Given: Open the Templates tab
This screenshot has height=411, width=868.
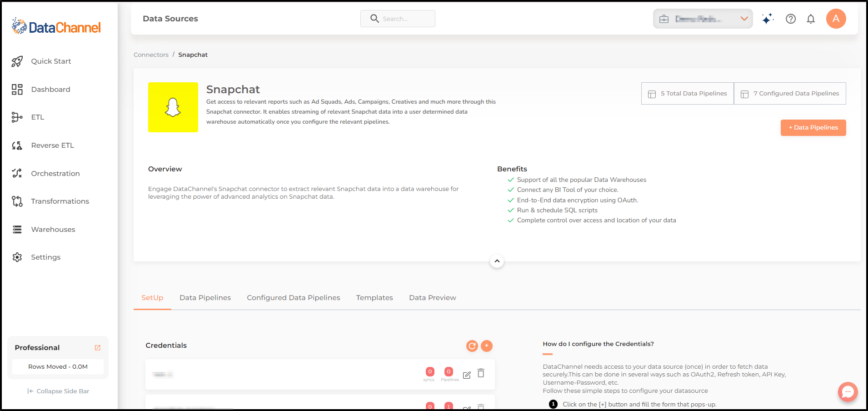Looking at the screenshot, I should tap(374, 298).
